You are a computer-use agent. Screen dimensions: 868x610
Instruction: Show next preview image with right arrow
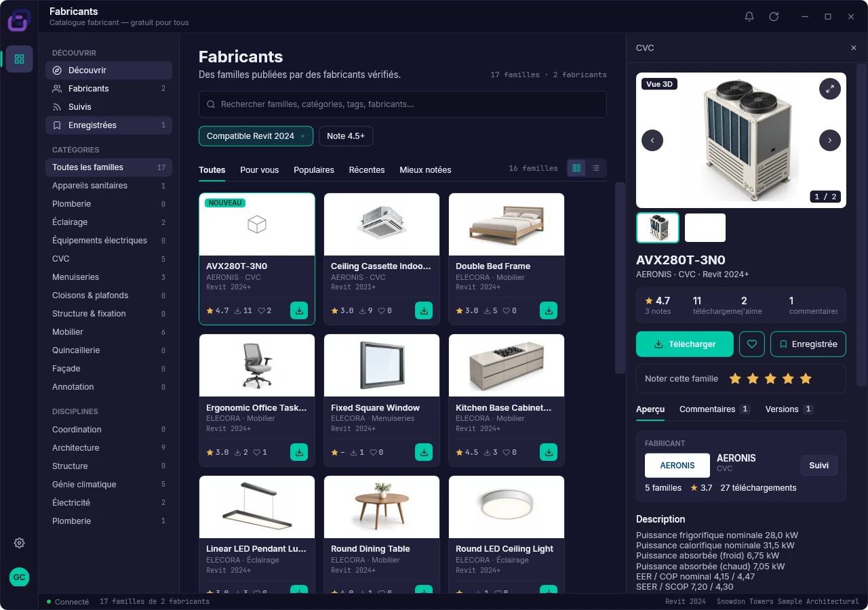click(x=830, y=140)
